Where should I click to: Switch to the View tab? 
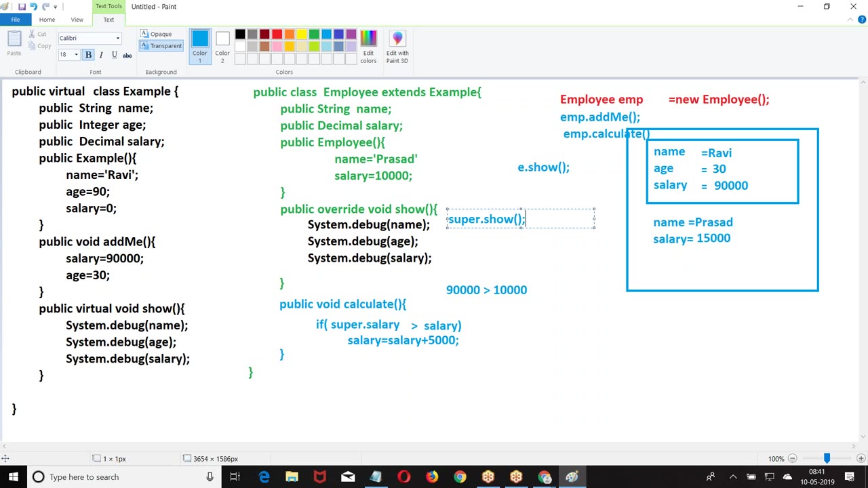coord(77,20)
